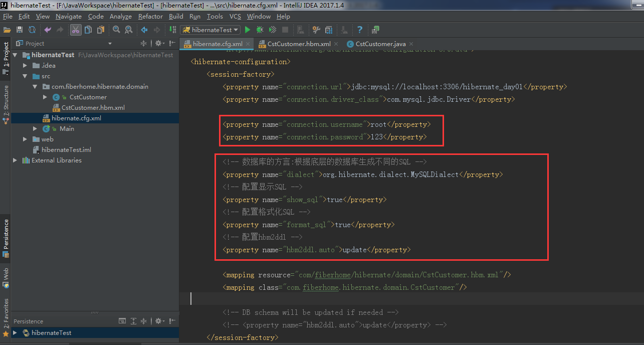
Task: Click the Back navigation arrow
Action: tap(144, 30)
